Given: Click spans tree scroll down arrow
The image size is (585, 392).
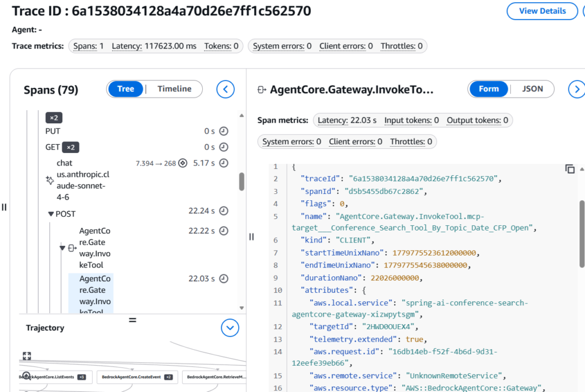Looking at the screenshot, I should [242, 308].
